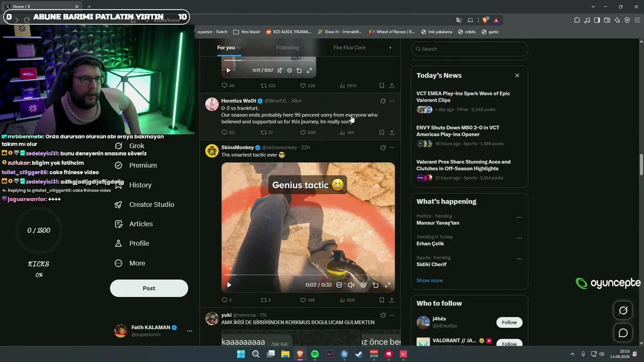Open Grok actions on Heretics WoOt post

tap(383, 101)
